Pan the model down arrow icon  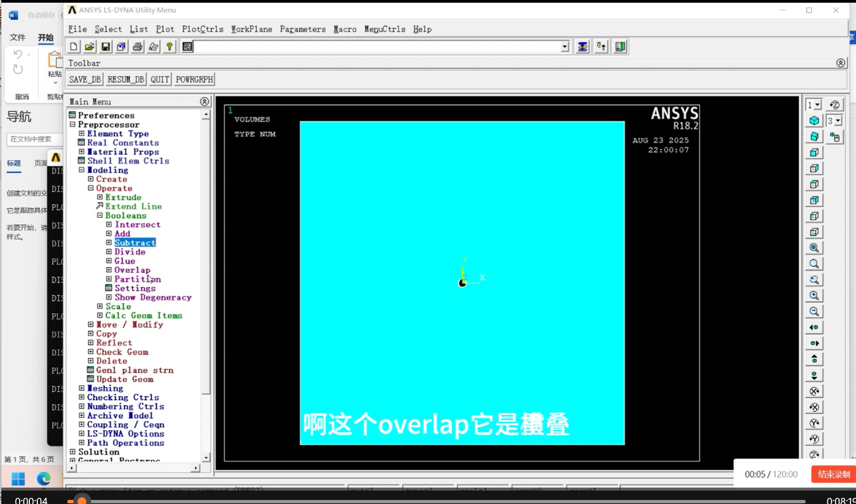(814, 376)
